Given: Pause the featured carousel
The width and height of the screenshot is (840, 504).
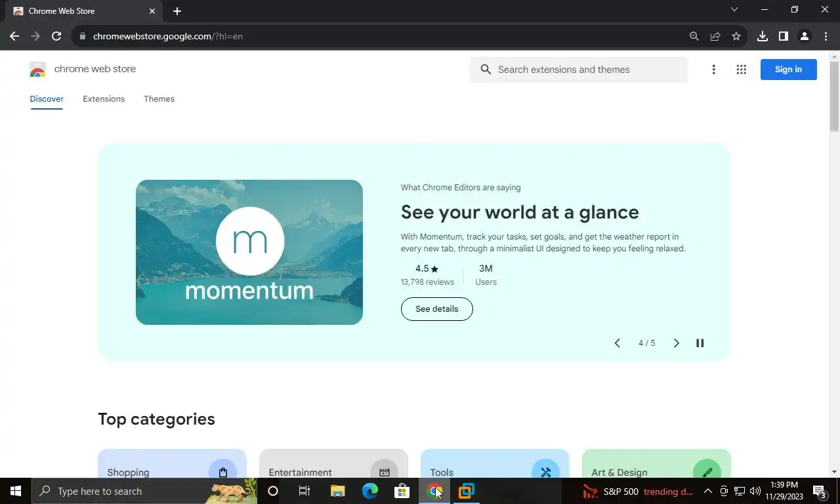Looking at the screenshot, I should (700, 343).
